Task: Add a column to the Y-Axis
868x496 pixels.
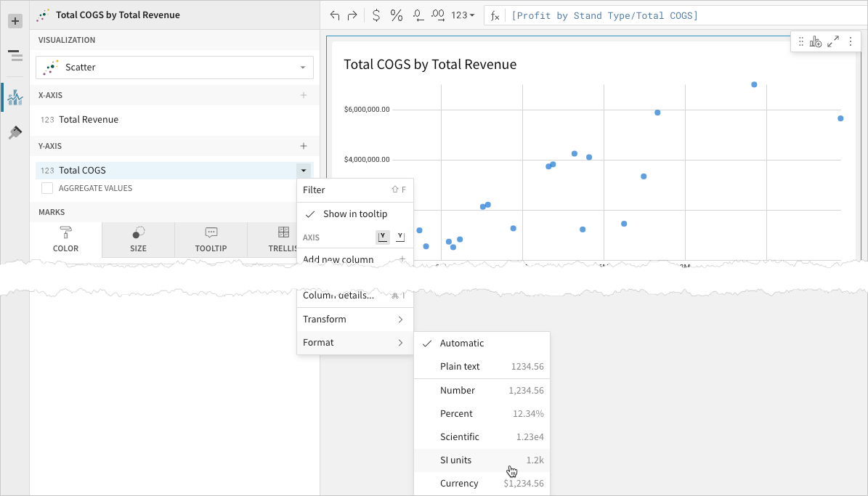Action: coord(304,146)
